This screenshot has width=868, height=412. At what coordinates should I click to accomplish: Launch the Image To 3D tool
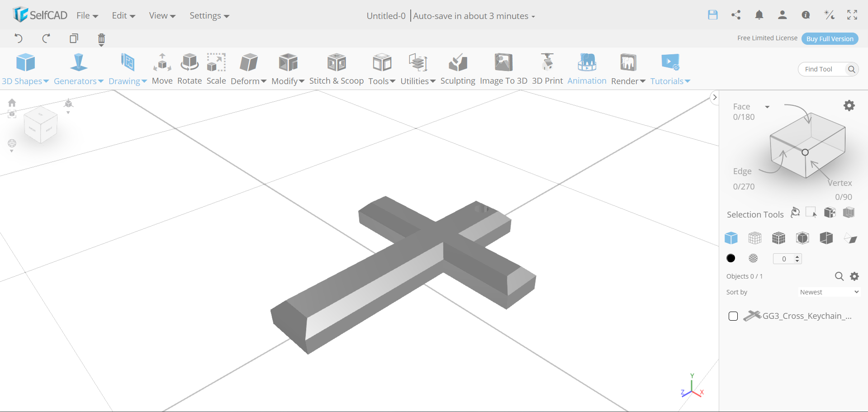coord(503,69)
